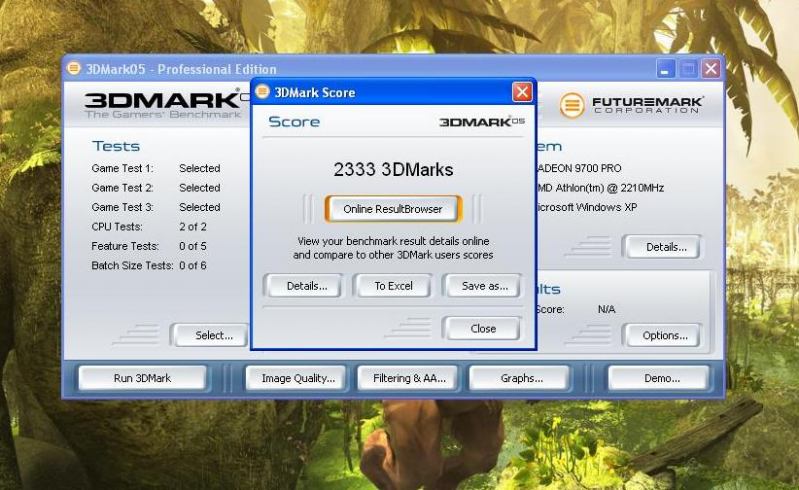This screenshot has height=490, width=799.
Task: Click the RADEON 9700 PRO text
Action: click(x=580, y=168)
